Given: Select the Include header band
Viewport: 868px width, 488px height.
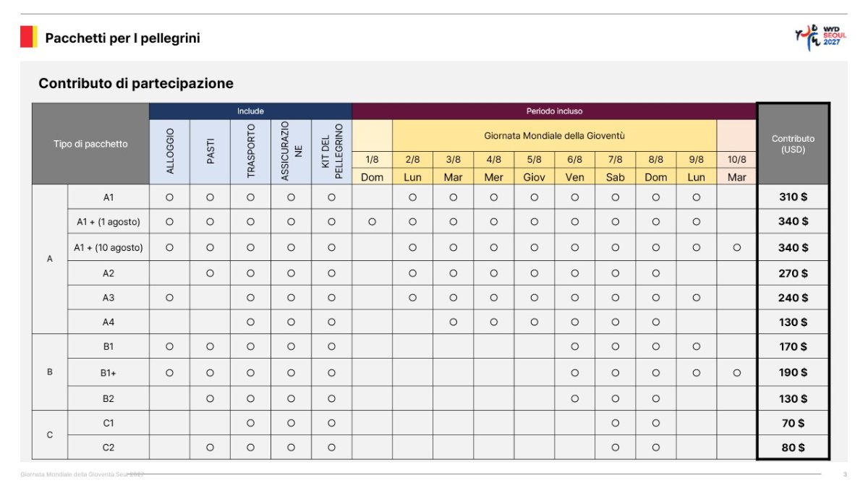Looking at the screenshot, I should (250, 111).
